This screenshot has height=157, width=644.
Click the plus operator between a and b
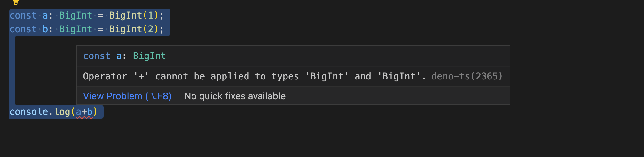point(84,112)
